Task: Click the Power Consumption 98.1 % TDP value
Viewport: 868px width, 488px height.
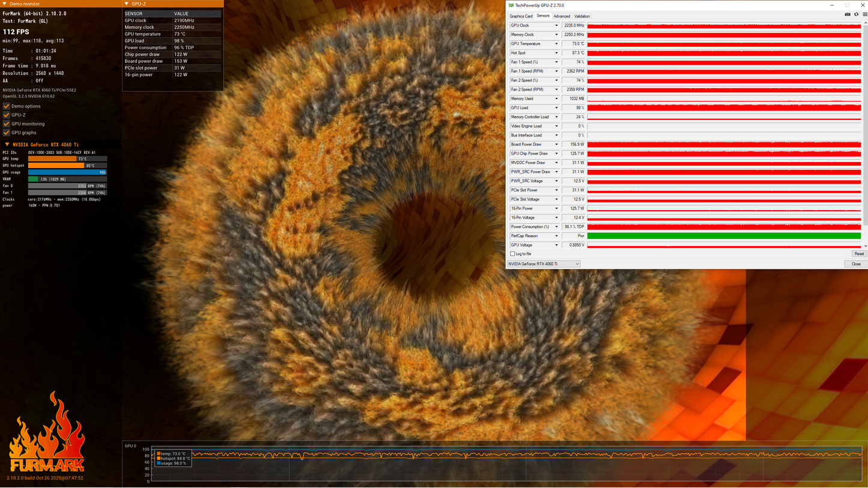Action: (573, 227)
